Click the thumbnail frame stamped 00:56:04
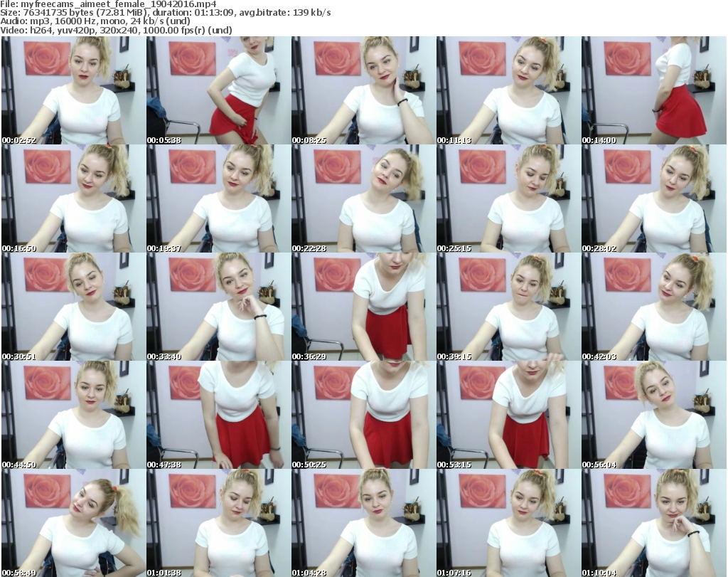 click(654, 415)
